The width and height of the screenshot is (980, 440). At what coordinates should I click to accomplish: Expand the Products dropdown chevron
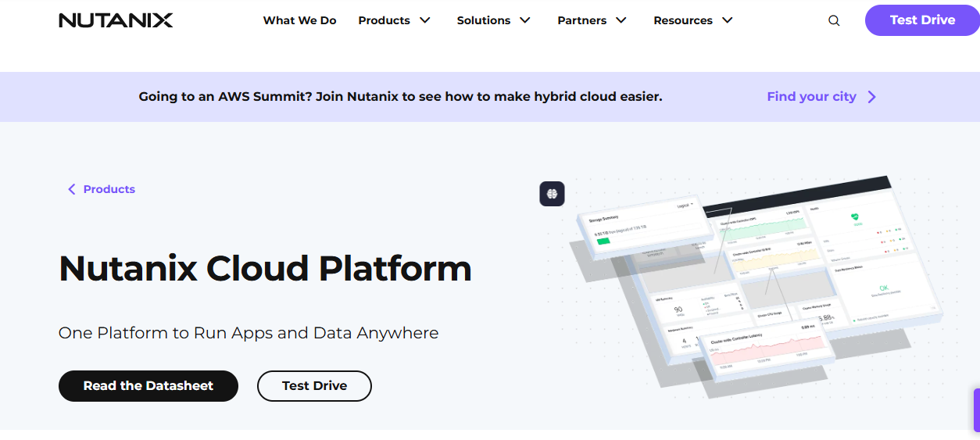point(425,20)
